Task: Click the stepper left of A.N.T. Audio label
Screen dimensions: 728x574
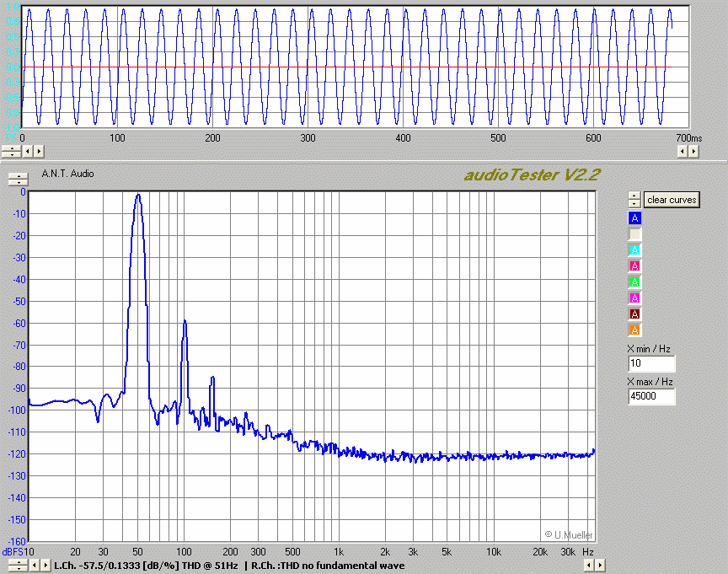Action: click(18, 179)
